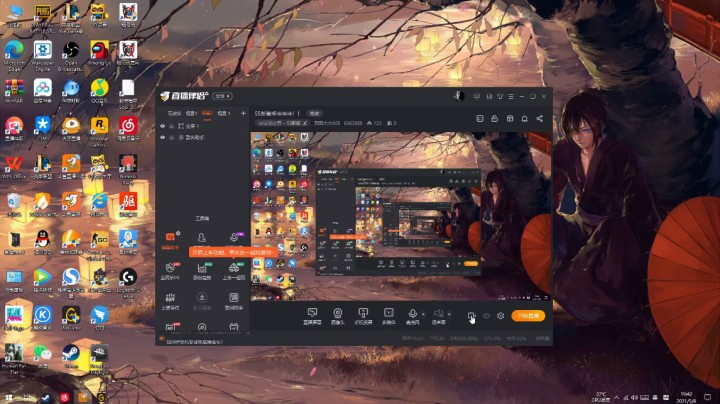
Task: Switch to the leftmost scene tab
Action: [x=174, y=113]
